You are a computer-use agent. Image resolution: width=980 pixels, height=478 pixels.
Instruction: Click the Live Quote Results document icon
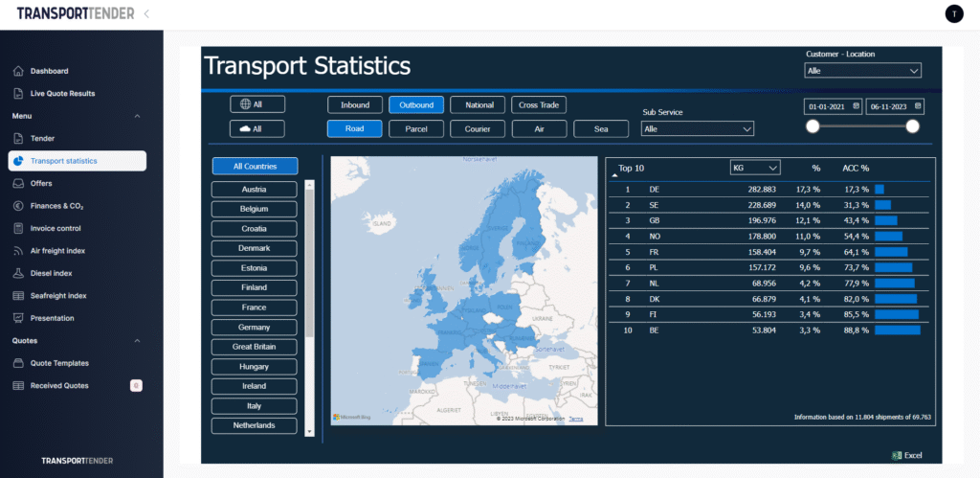[x=19, y=93]
